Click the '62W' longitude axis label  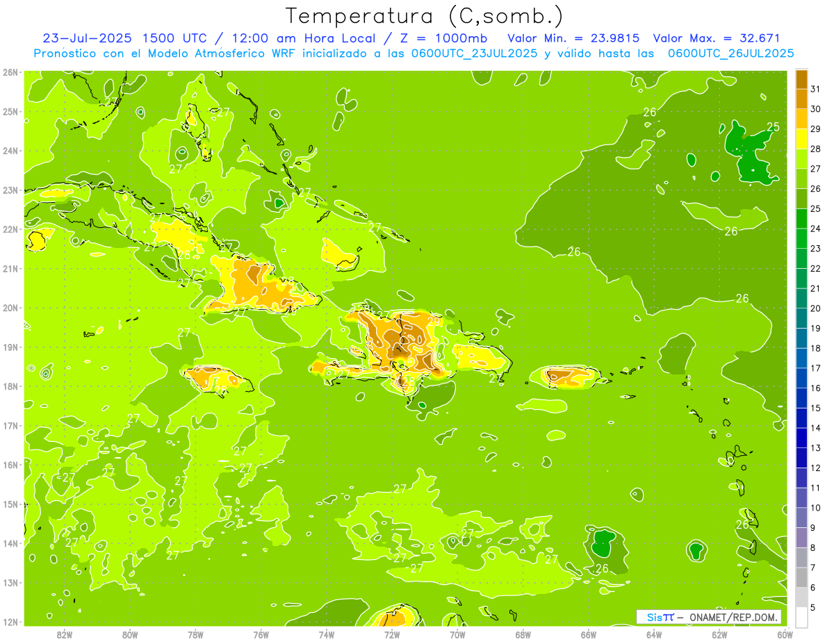pos(719,634)
